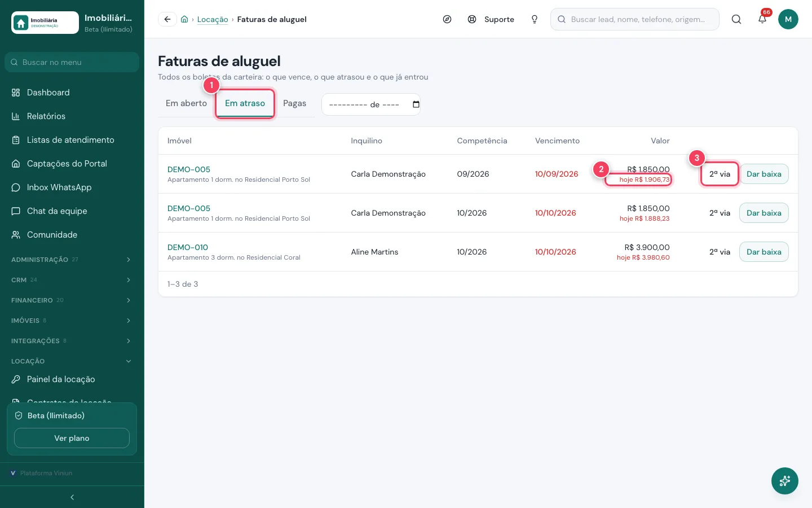Screen dimensions: 812x508
Task: Open the month date picker field
Action: pyautogui.click(x=371, y=104)
